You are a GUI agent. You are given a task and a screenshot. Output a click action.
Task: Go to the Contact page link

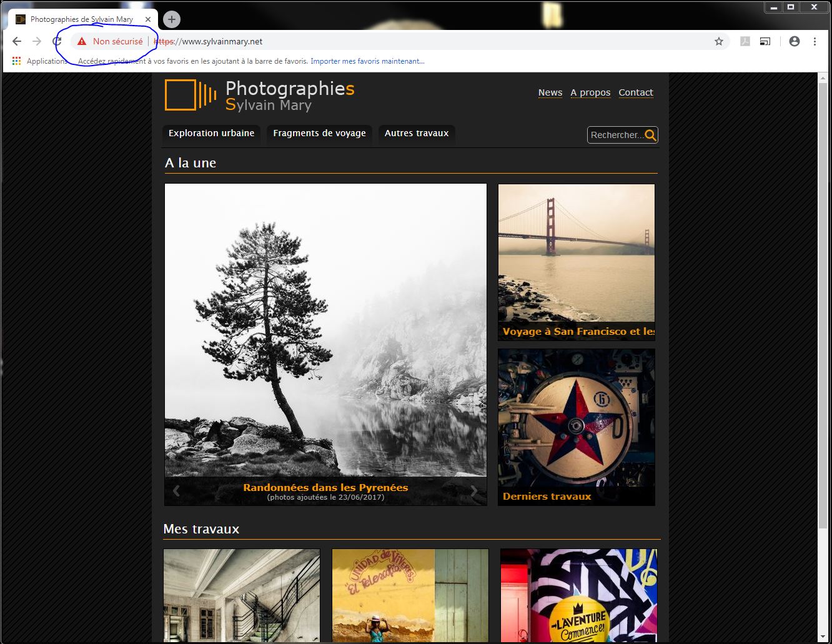[635, 92]
